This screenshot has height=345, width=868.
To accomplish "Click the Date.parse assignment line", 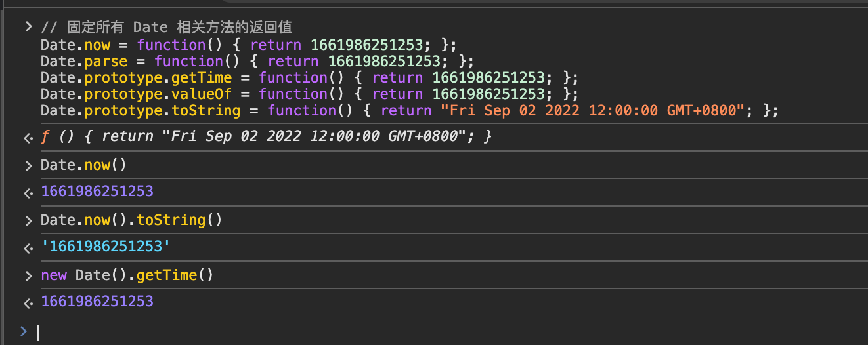I will click(x=257, y=61).
